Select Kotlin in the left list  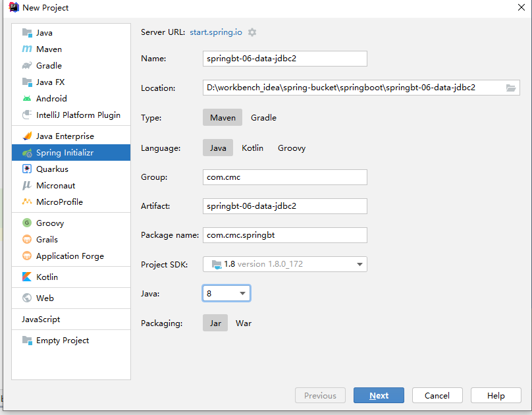click(x=71, y=277)
